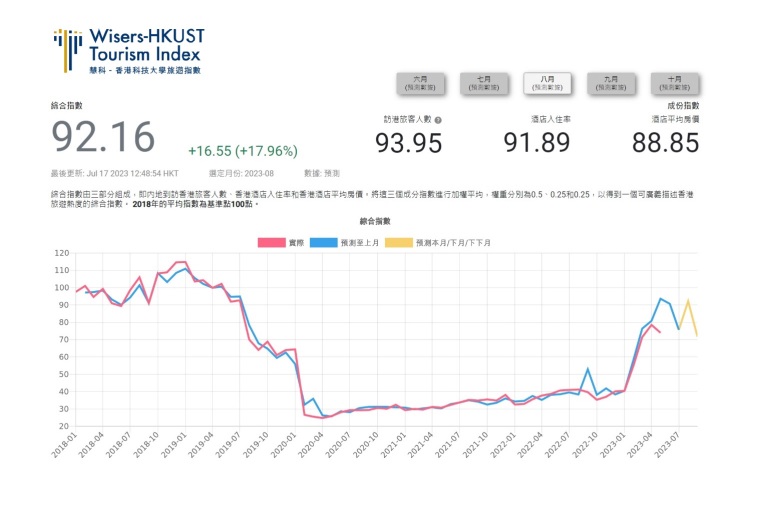
Task: Select the 八月 forecast data button
Action: click(547, 83)
